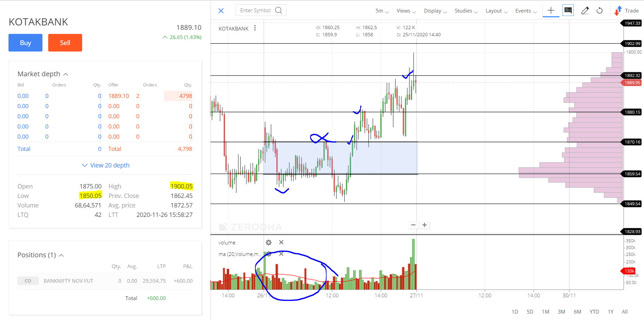This screenshot has width=644, height=320.
Task: Zoom in chart with plus button
Action: [x=424, y=225]
